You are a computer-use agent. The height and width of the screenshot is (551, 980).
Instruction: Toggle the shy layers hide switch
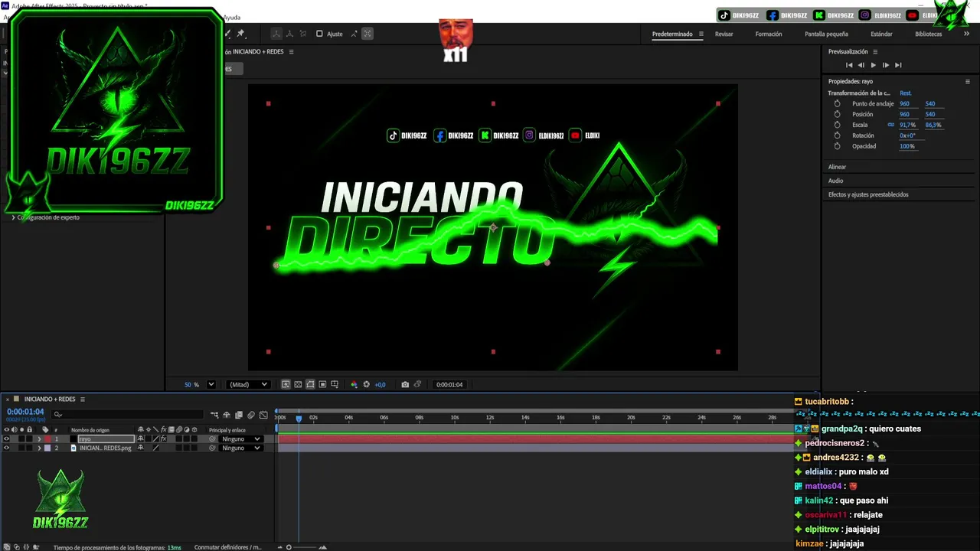(x=227, y=415)
